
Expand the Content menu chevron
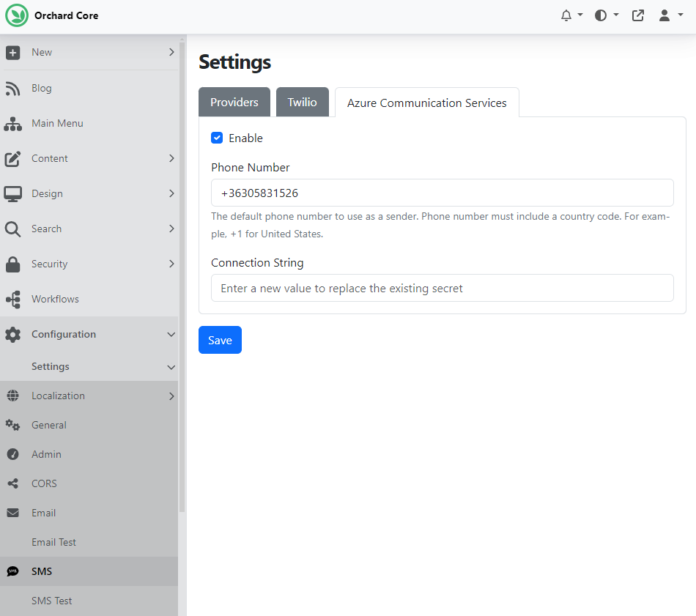[x=171, y=158]
